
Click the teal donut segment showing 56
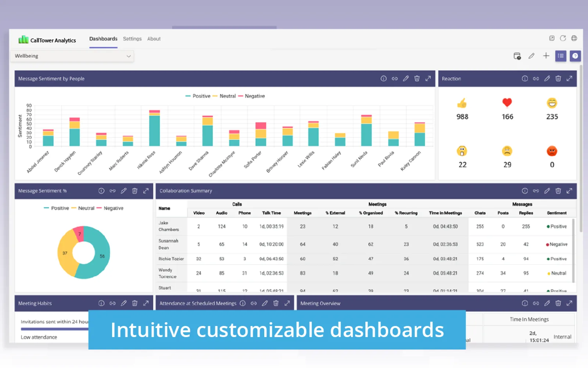click(102, 256)
